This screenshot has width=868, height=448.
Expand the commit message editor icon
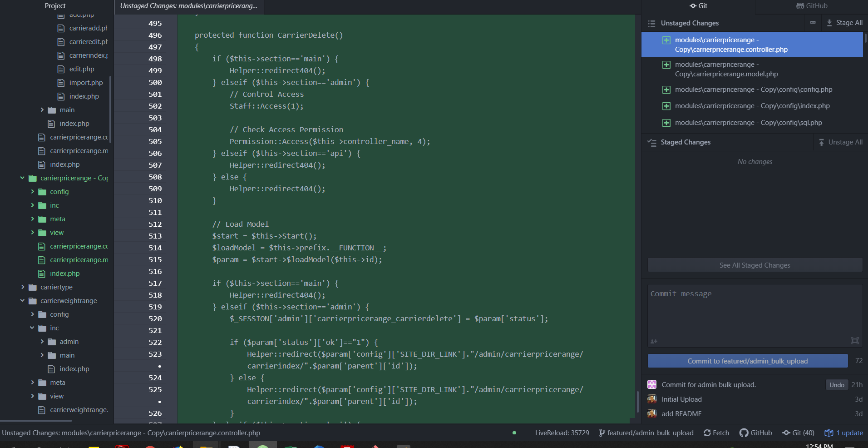854,341
